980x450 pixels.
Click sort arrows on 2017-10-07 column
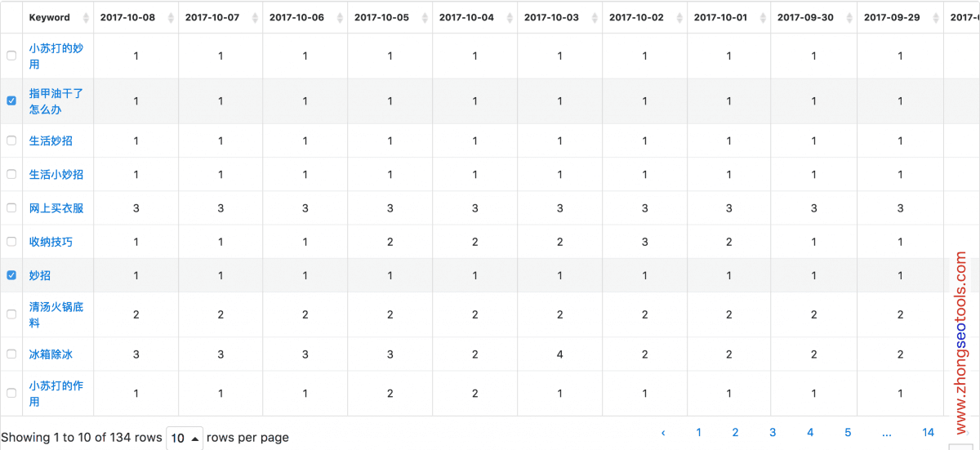click(x=256, y=18)
